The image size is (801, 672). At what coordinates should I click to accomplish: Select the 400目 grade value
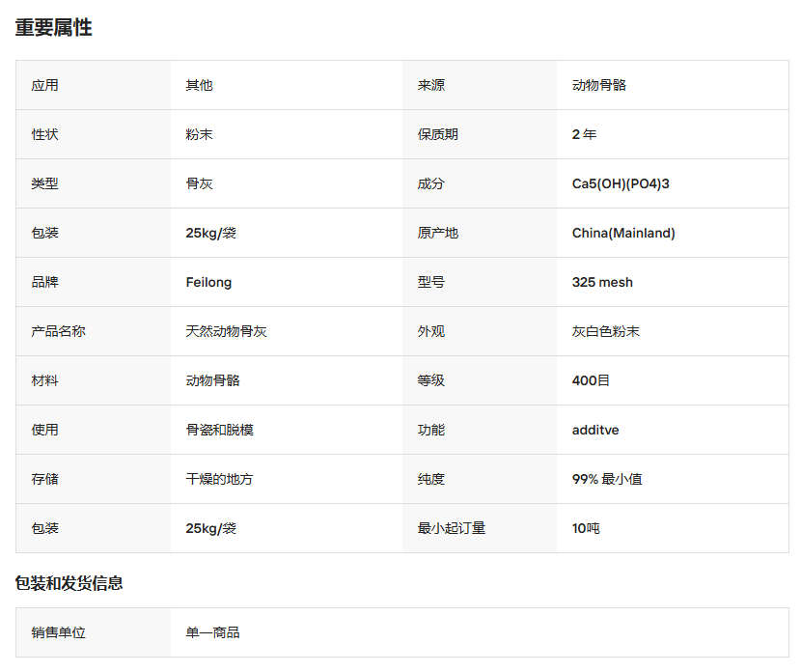591,380
